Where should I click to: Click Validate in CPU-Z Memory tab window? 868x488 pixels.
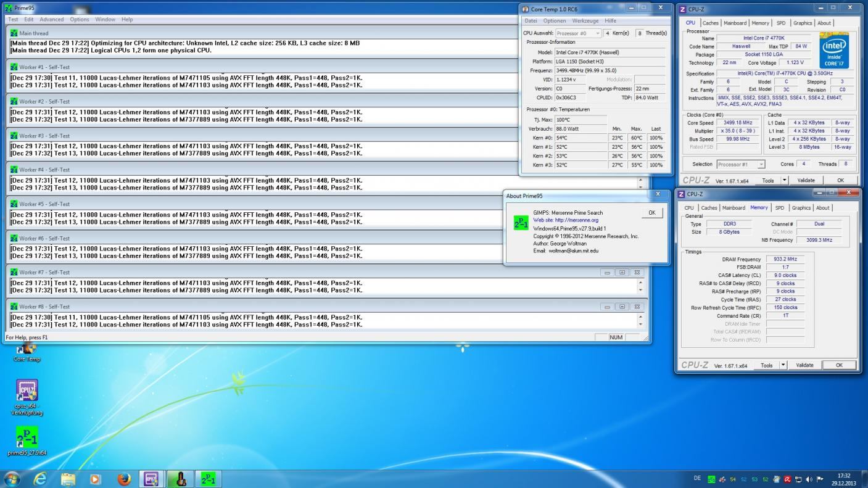coord(804,365)
